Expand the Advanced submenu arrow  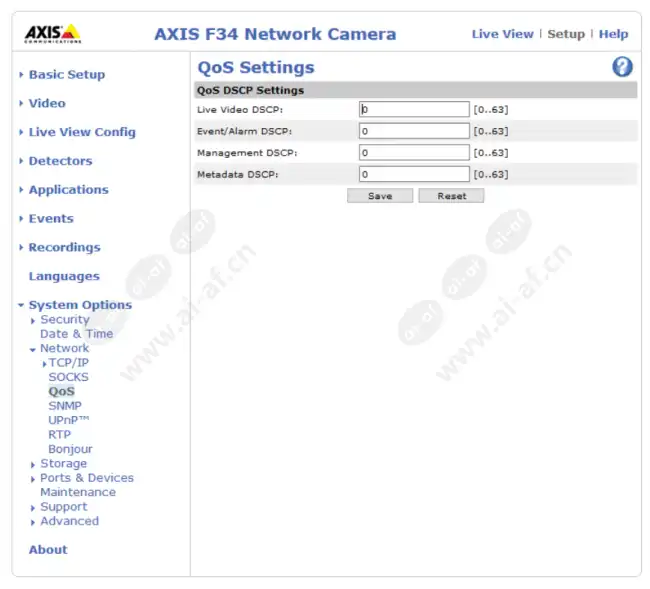point(33,522)
